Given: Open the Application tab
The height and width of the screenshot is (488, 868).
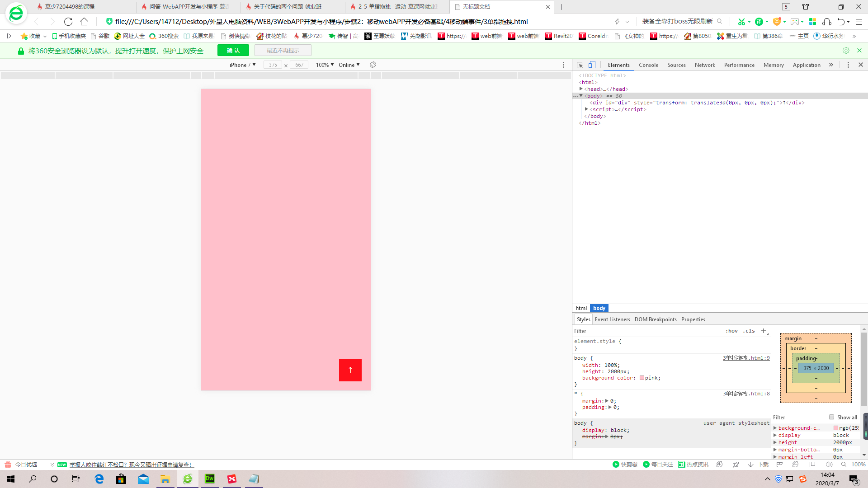Looking at the screenshot, I should coord(807,65).
